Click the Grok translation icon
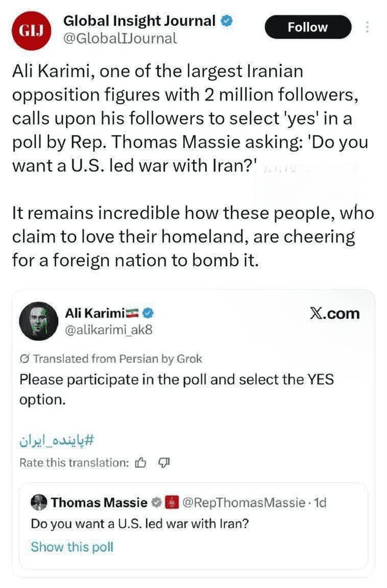 point(25,359)
